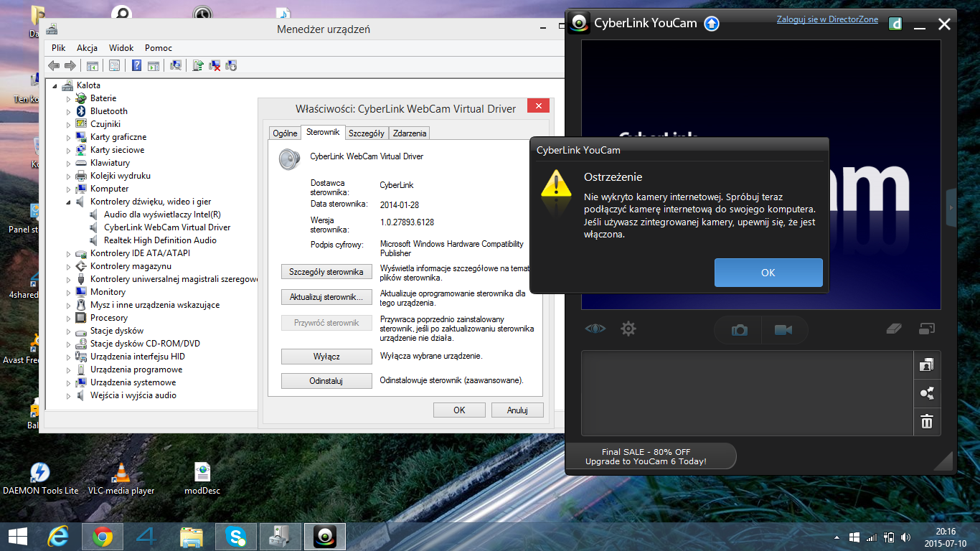This screenshot has height=551, width=980.
Task: Click the Aktualizuj sterownik button
Action: click(326, 297)
